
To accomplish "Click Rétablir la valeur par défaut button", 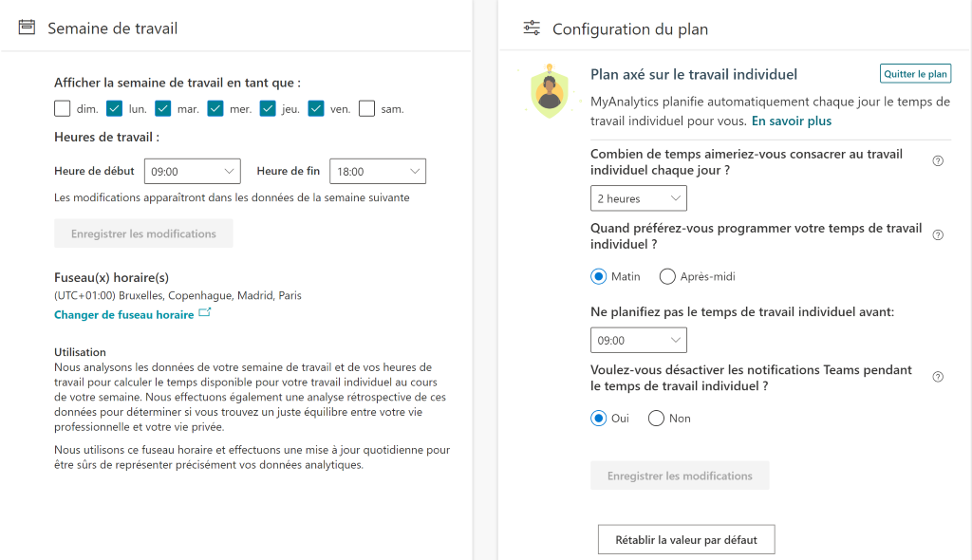I will tap(686, 539).
